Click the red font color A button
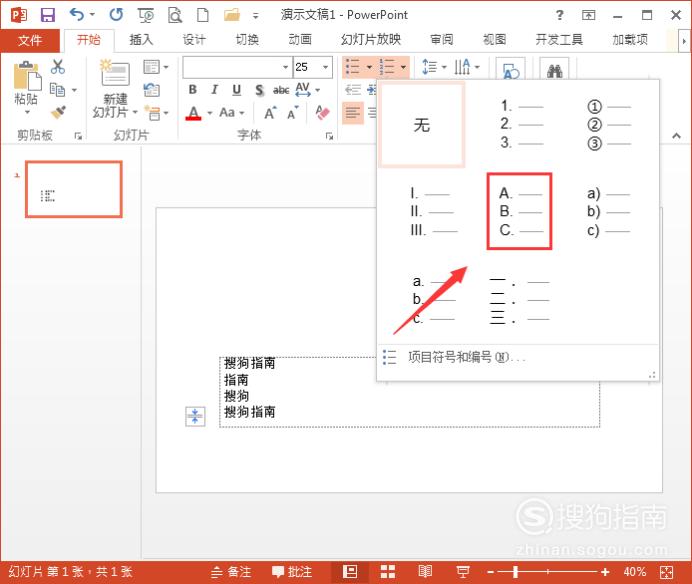Viewport: 692px width, 584px height. click(x=193, y=113)
